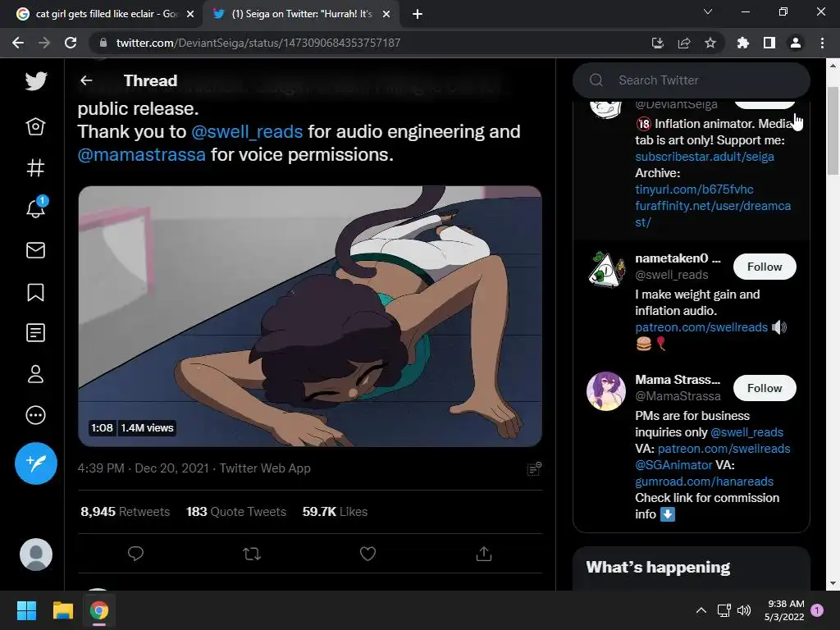Click the Twitter Web App source label
The height and width of the screenshot is (630, 840).
(x=265, y=468)
